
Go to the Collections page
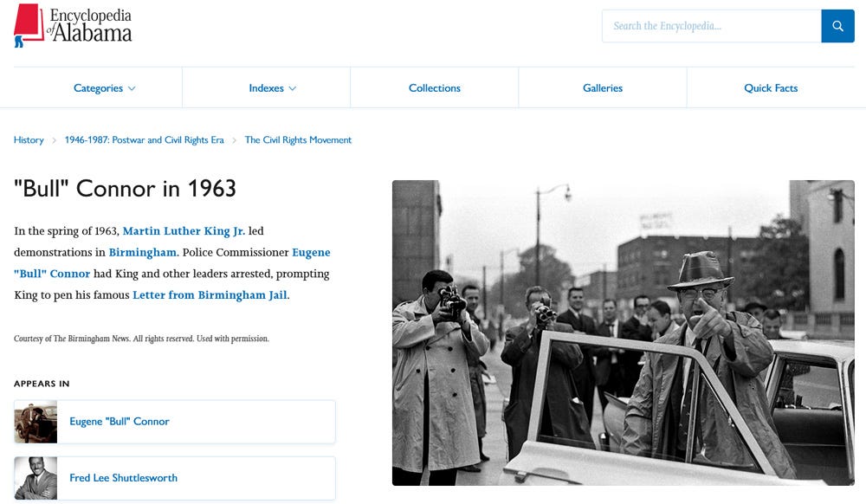434,87
